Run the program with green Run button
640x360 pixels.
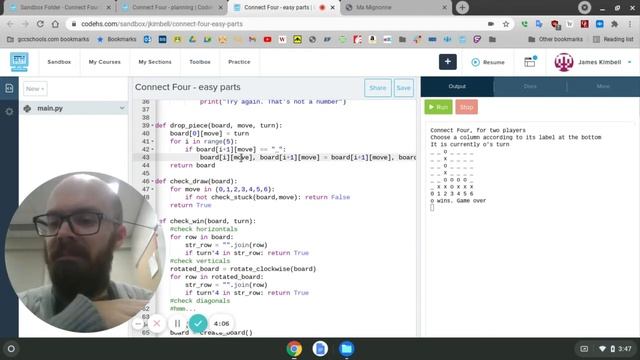438,107
